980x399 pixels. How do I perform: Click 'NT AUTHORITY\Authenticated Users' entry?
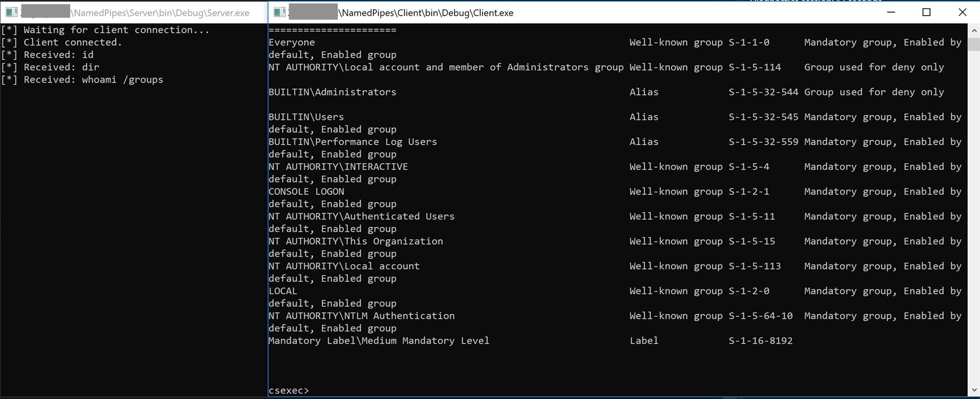[361, 216]
